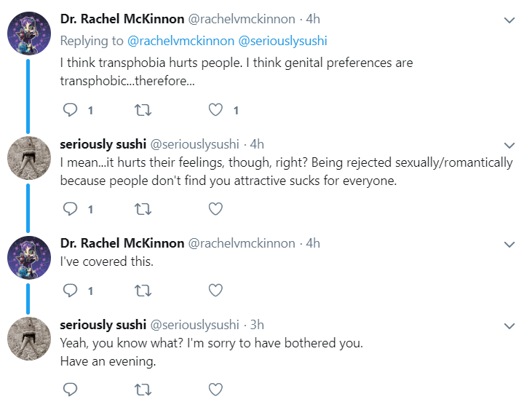Retweet the first Rachel McKinnon tweet
Screen dimensions: 532x402
(x=143, y=110)
